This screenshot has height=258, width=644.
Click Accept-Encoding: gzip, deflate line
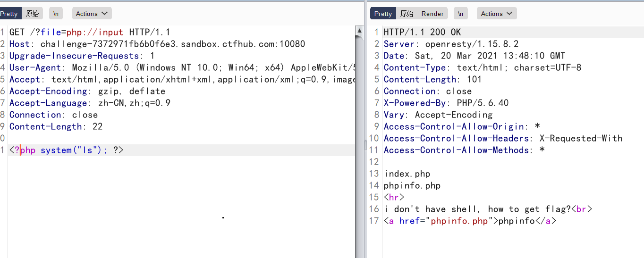87,91
